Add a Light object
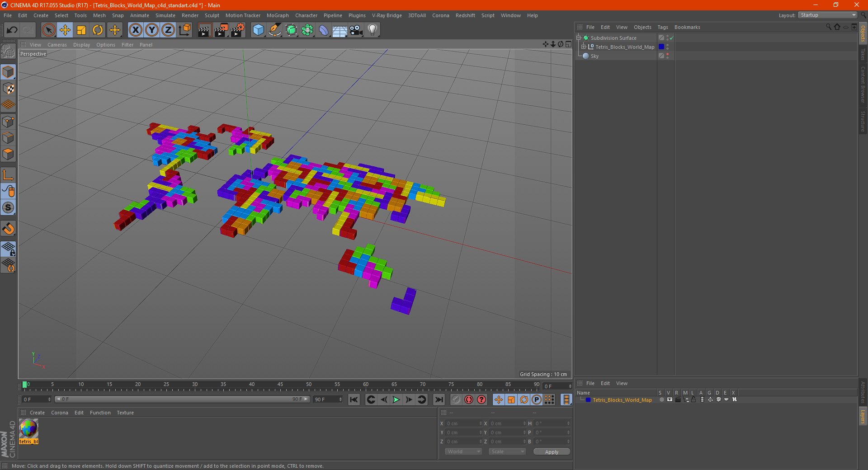 (x=373, y=30)
